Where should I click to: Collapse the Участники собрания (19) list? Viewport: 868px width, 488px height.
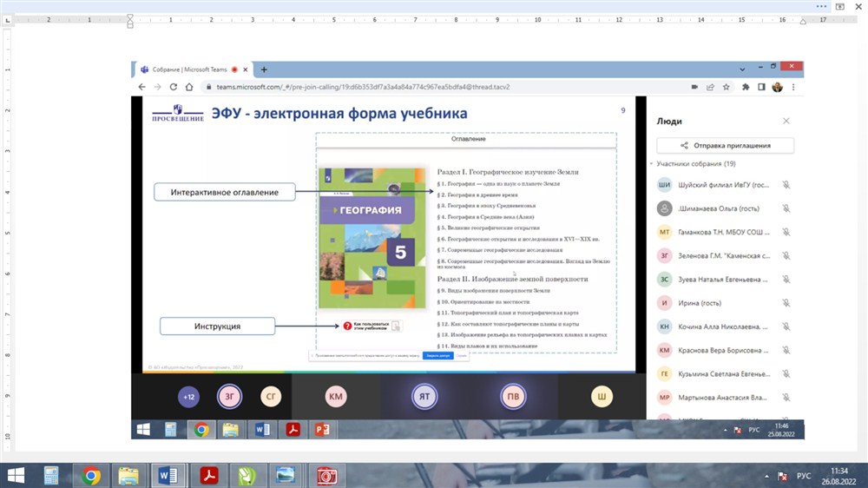click(652, 164)
